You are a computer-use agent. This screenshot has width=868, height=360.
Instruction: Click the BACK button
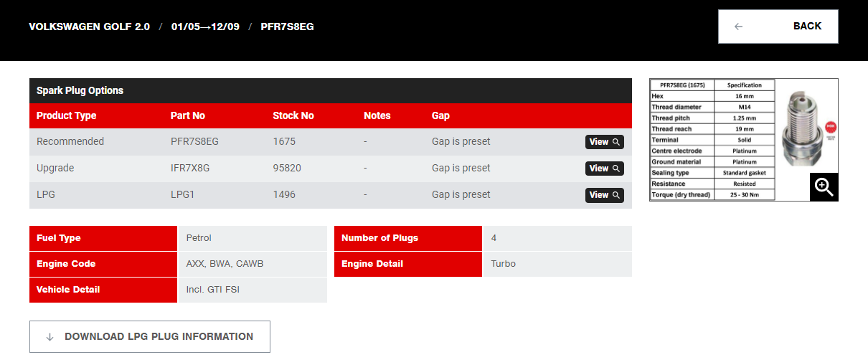(x=778, y=27)
